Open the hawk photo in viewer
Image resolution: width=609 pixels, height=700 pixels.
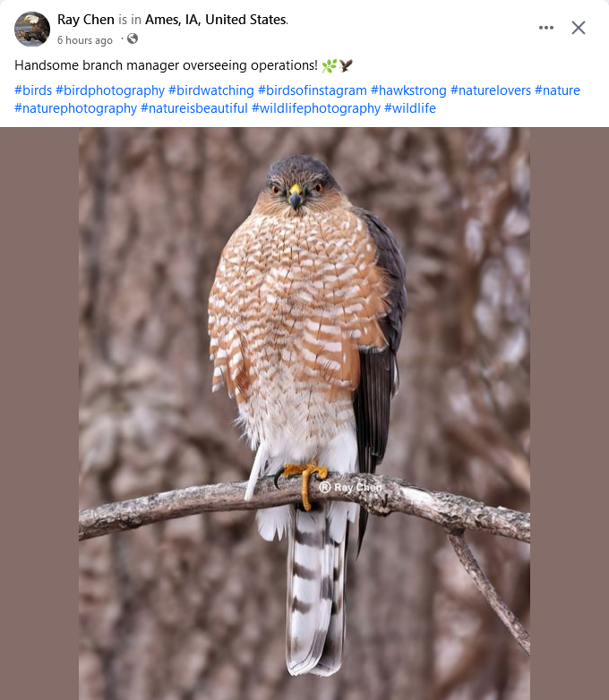[x=304, y=414]
